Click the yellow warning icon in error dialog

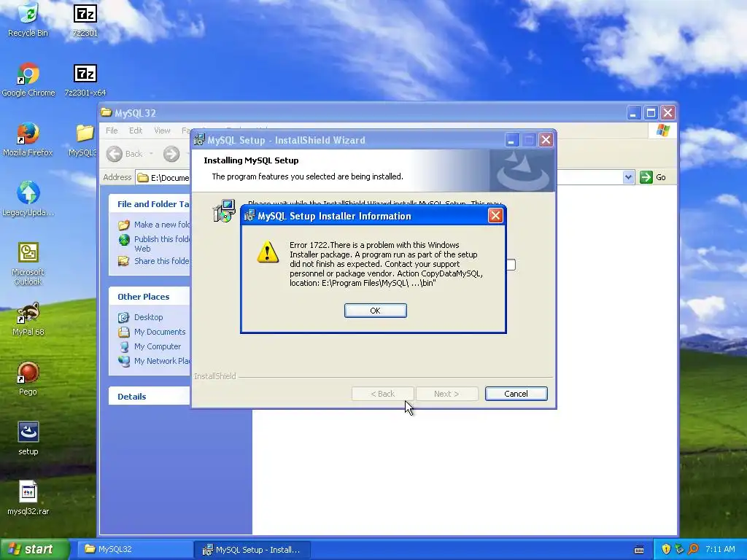coord(268,252)
